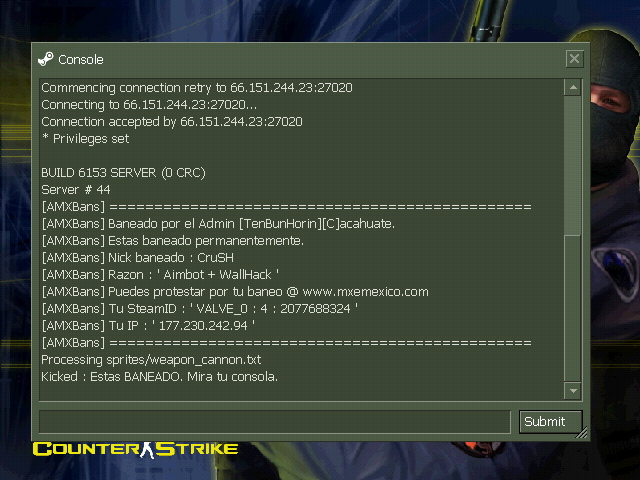This screenshot has width=640, height=480.
Task: Click the 'Razon : Aimbot + WallHack' line
Action: pos(160,275)
